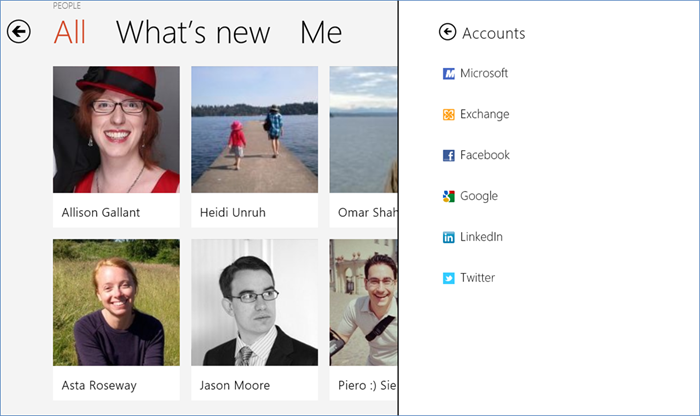Click the back arrow beside the All tab
This screenshot has height=416, width=700.
(x=18, y=32)
